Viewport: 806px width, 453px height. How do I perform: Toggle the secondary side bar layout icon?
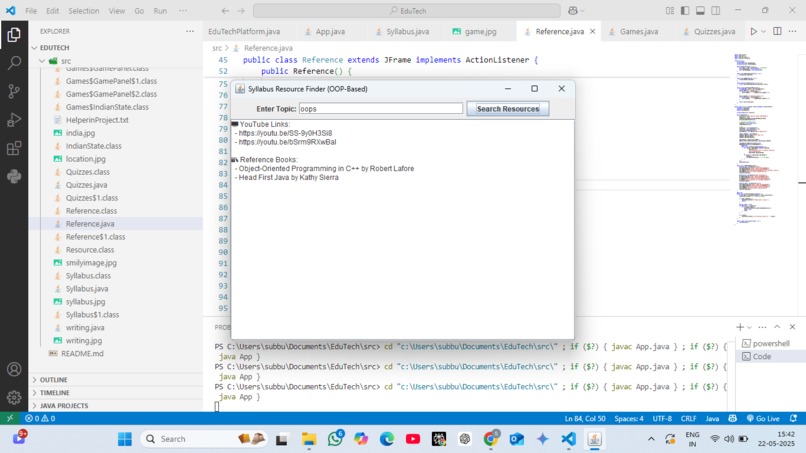716,11
